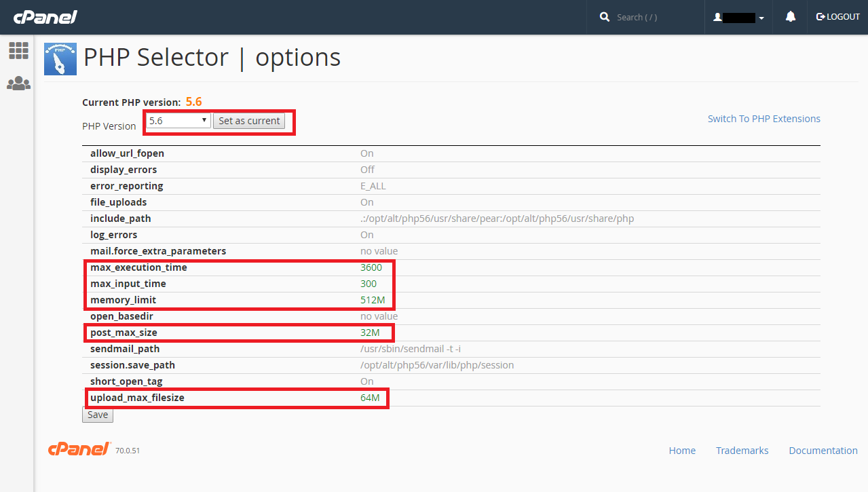
Task: Expand the user account menu arrow
Action: (x=761, y=18)
